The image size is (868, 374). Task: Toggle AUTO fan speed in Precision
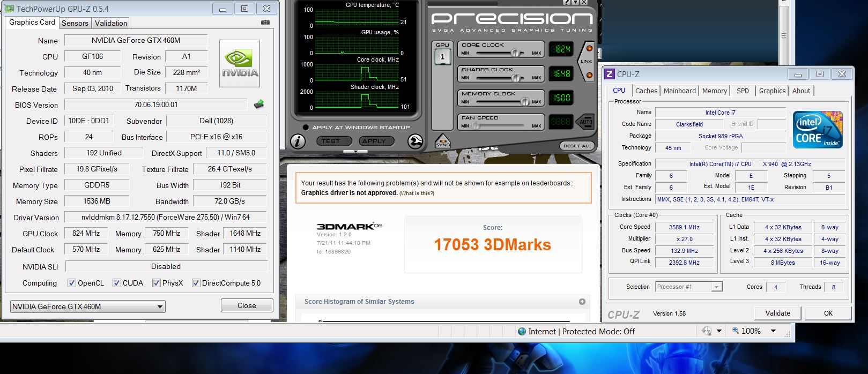tap(586, 121)
